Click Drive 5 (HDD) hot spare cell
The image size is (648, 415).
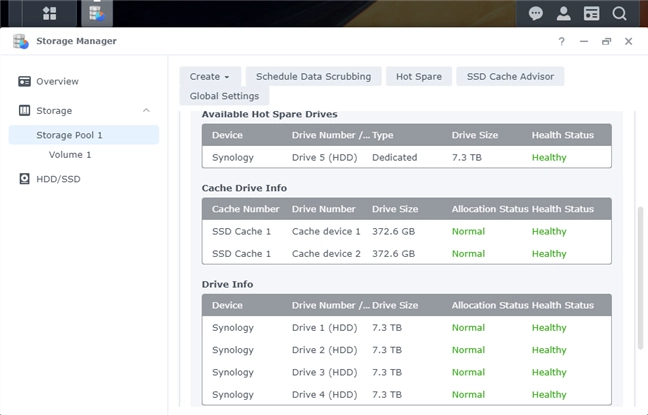(x=324, y=157)
